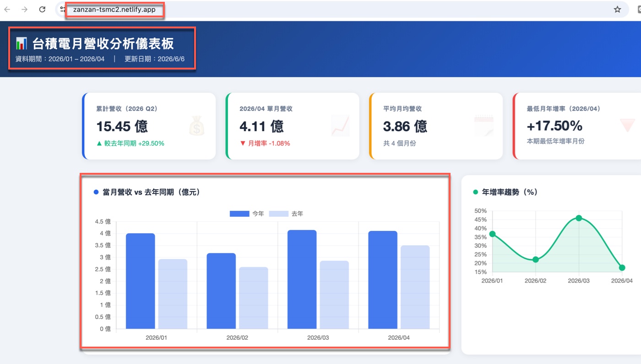Screen dimensions: 641x364
Task: Click the 50% label on line chart axis
Action: coord(480,211)
